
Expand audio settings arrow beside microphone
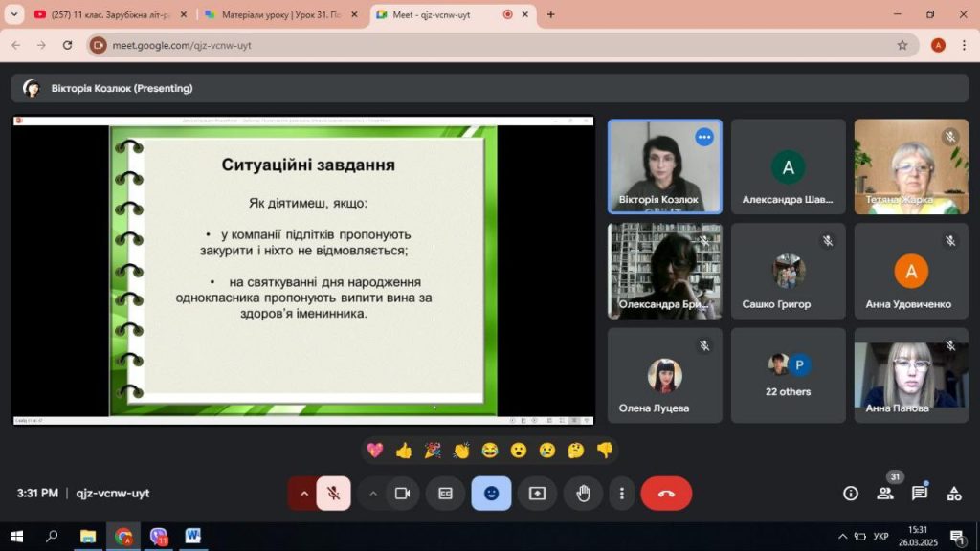(x=304, y=494)
